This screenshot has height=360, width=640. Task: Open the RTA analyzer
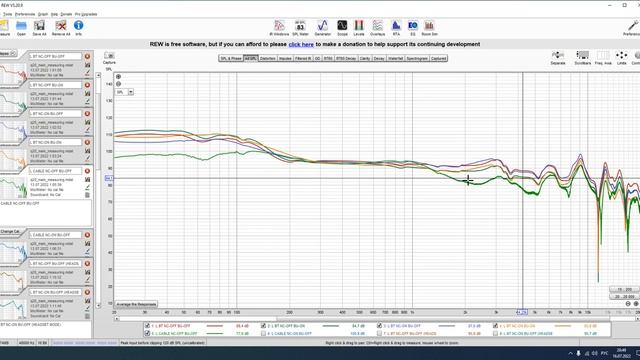coord(396,27)
